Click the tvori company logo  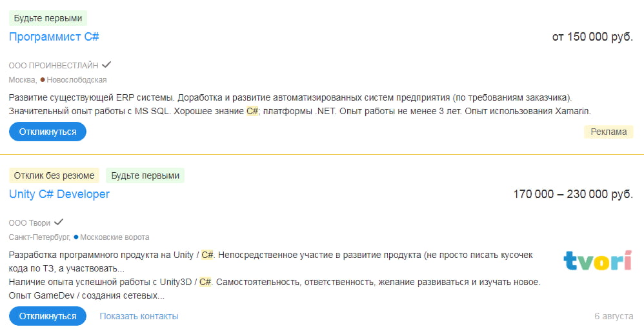click(x=597, y=261)
